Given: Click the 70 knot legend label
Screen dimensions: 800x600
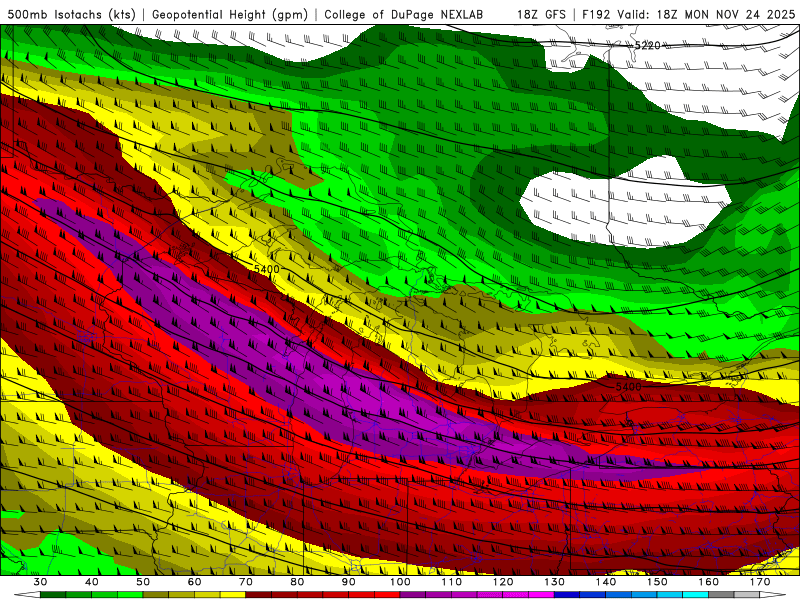Looking at the screenshot, I should click(x=246, y=582).
